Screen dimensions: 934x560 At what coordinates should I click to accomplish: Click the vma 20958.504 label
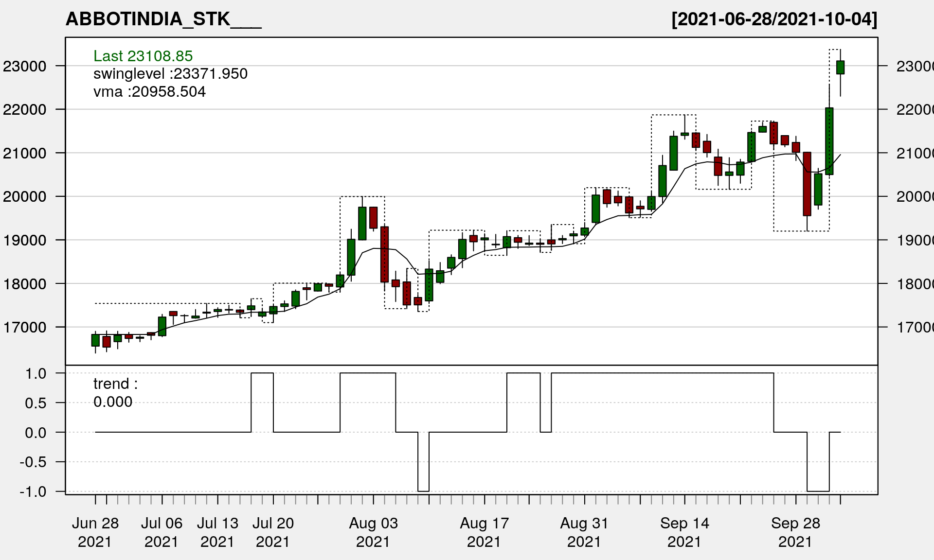[149, 92]
